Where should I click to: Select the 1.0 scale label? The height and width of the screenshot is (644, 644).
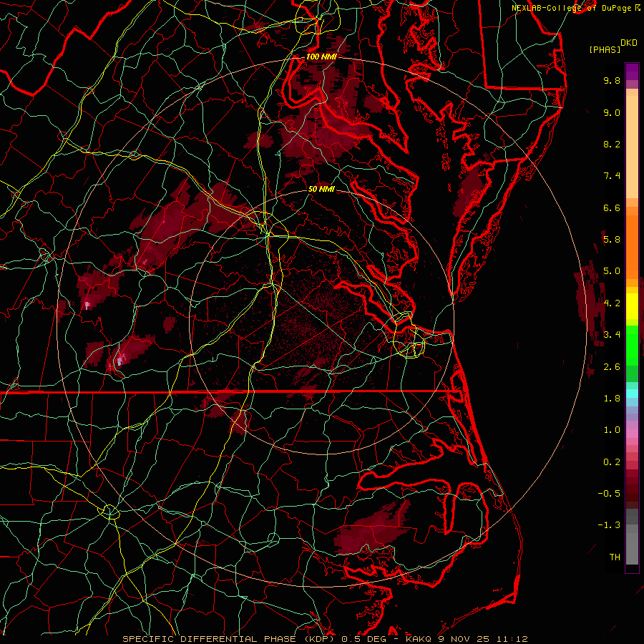(612, 429)
